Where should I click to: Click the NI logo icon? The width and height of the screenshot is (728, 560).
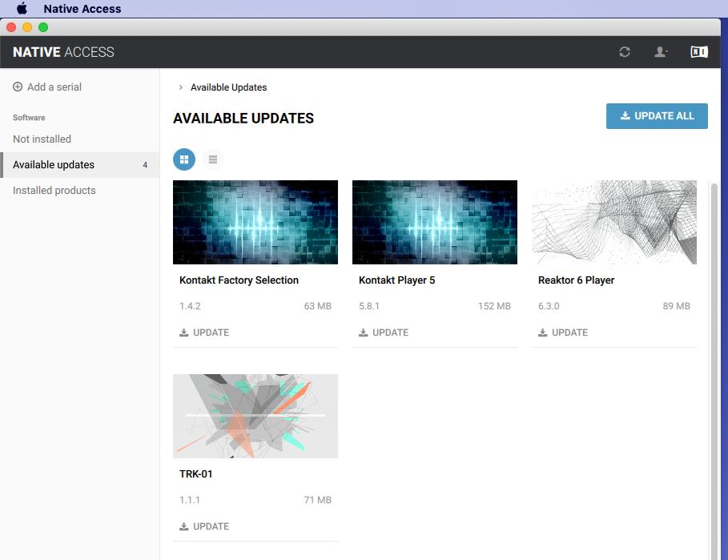[698, 51]
